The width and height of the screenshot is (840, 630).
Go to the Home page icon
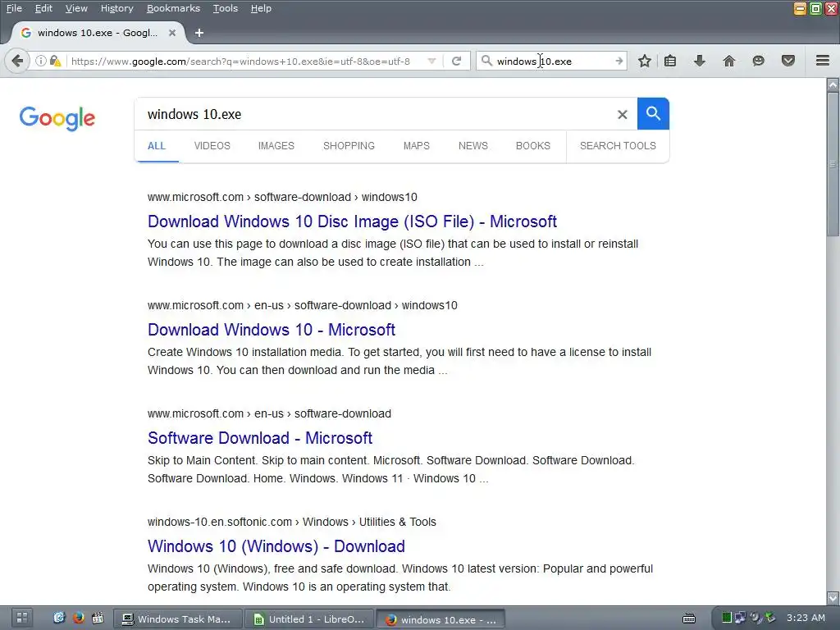[729, 61]
